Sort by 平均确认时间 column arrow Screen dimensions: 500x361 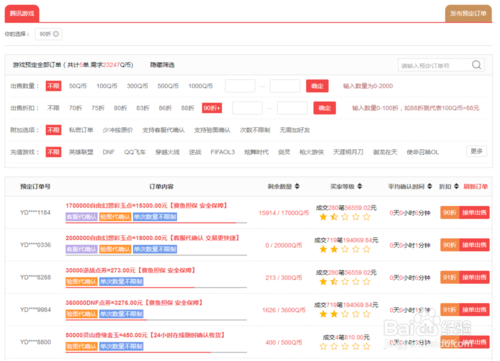(430, 186)
